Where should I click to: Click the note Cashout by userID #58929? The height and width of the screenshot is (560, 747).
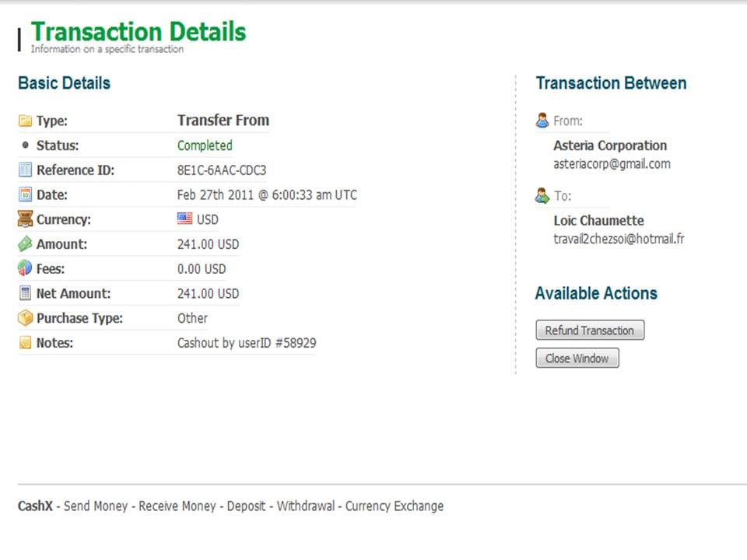point(247,343)
